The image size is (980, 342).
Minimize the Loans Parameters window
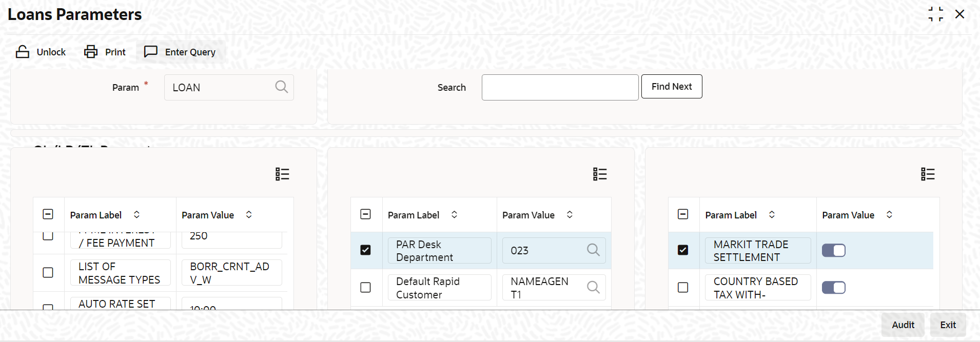tap(935, 14)
